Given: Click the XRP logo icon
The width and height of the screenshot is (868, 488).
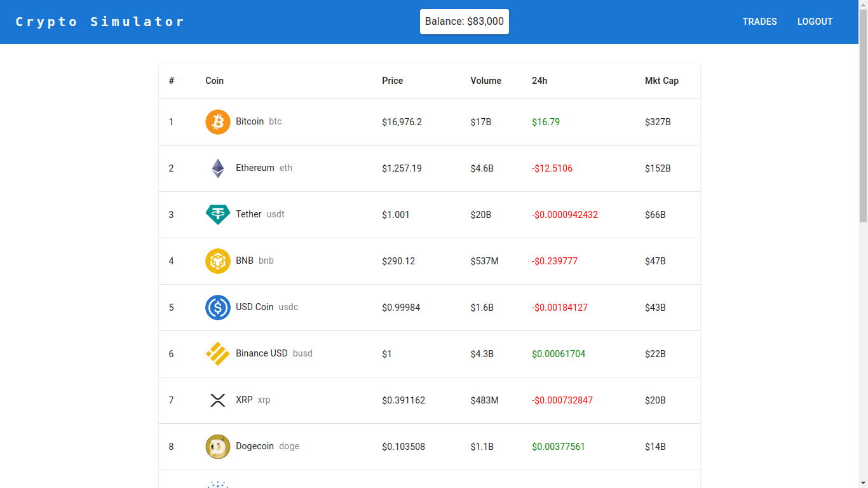Looking at the screenshot, I should (217, 400).
